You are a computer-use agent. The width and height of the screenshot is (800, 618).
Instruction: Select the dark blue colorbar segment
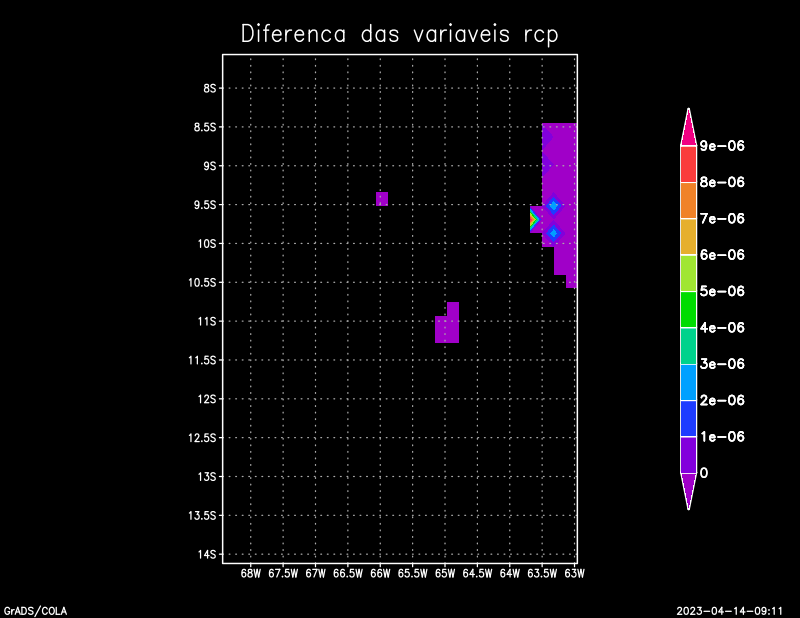click(x=688, y=418)
